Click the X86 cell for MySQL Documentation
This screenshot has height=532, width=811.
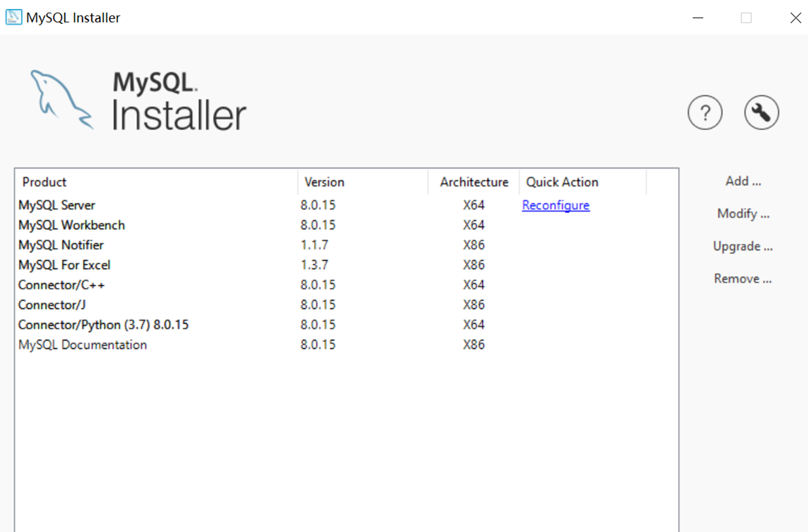coord(474,344)
